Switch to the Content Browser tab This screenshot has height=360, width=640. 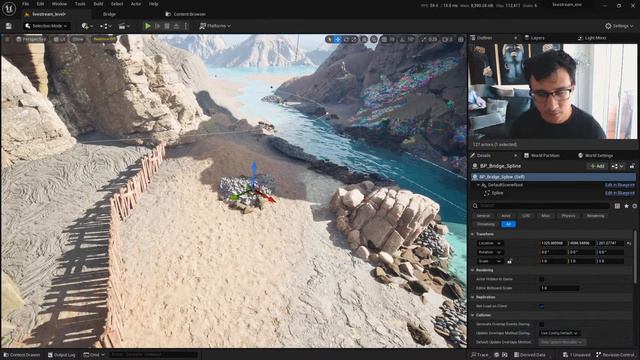[186, 14]
